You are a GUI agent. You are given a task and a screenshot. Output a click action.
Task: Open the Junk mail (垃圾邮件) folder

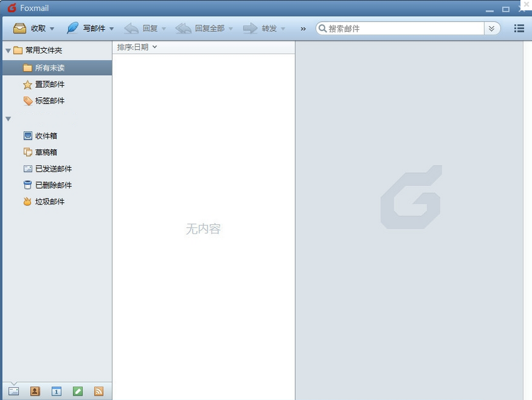point(50,201)
